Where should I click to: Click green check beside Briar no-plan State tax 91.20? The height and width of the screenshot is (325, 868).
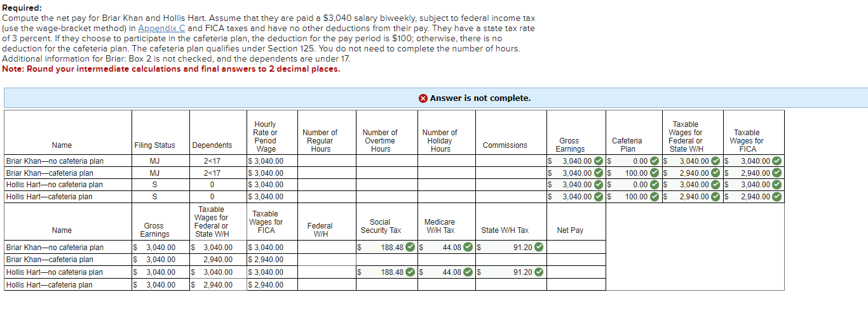539,247
